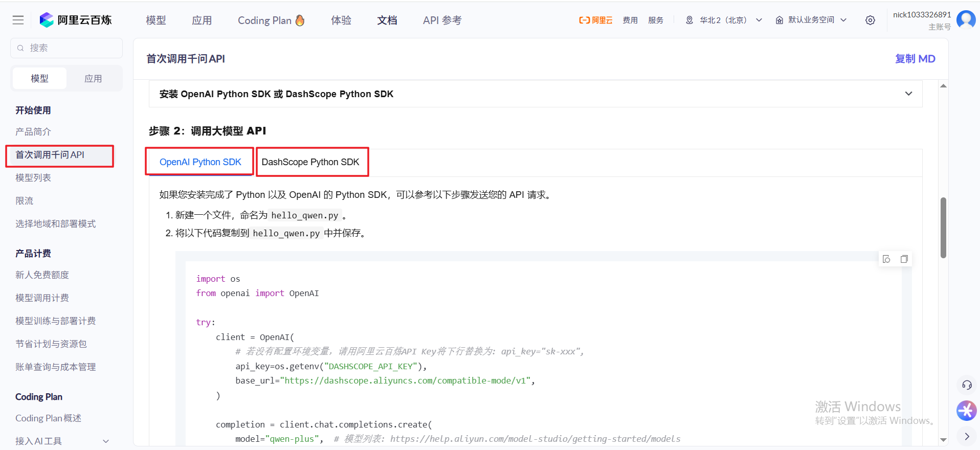
Task: Click the scrollbar down arrow
Action: tap(943, 440)
